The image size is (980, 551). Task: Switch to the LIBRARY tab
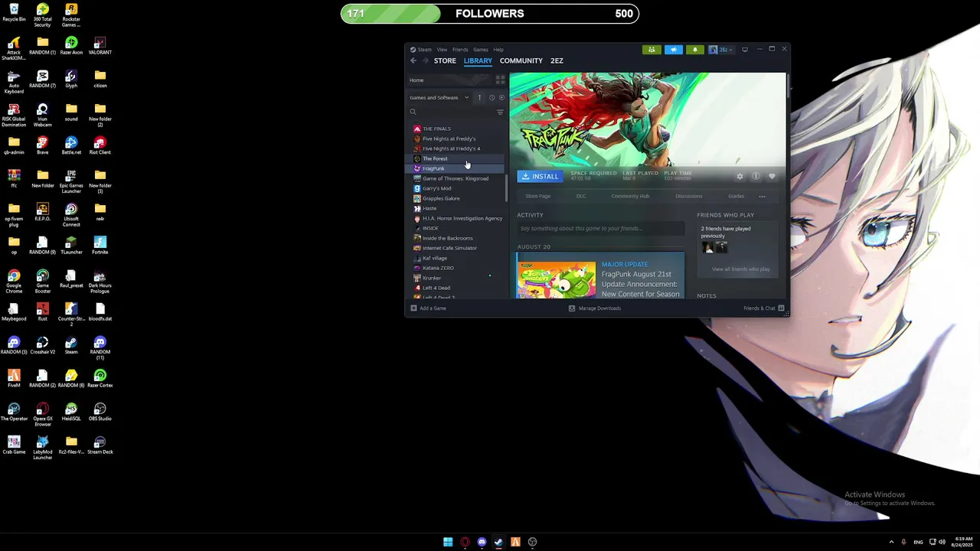point(478,60)
